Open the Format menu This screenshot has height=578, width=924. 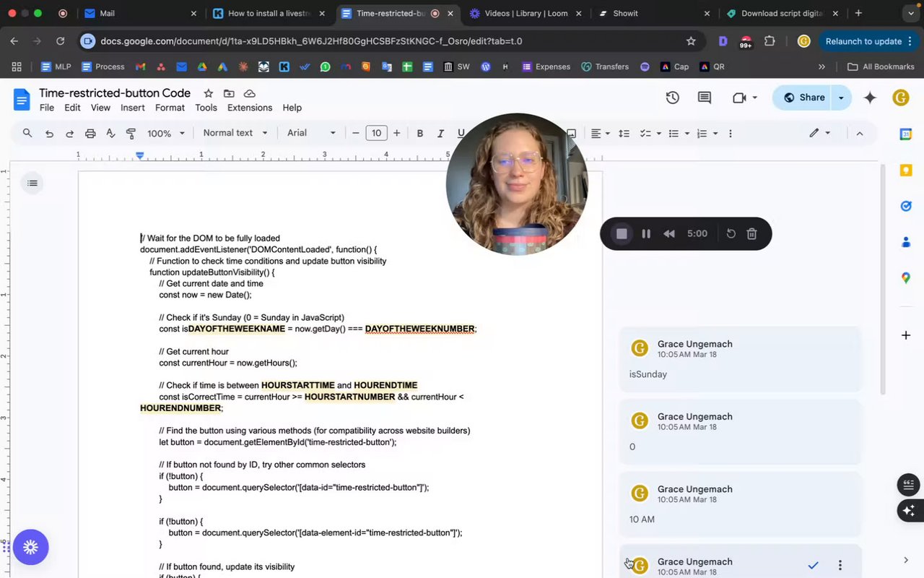click(170, 108)
